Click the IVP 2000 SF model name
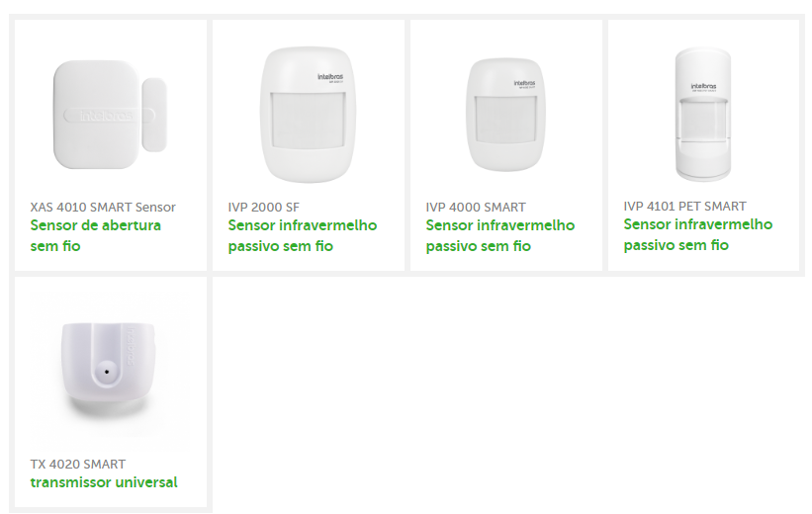Image resolution: width=812 pixels, height=514 pixels. click(x=264, y=207)
